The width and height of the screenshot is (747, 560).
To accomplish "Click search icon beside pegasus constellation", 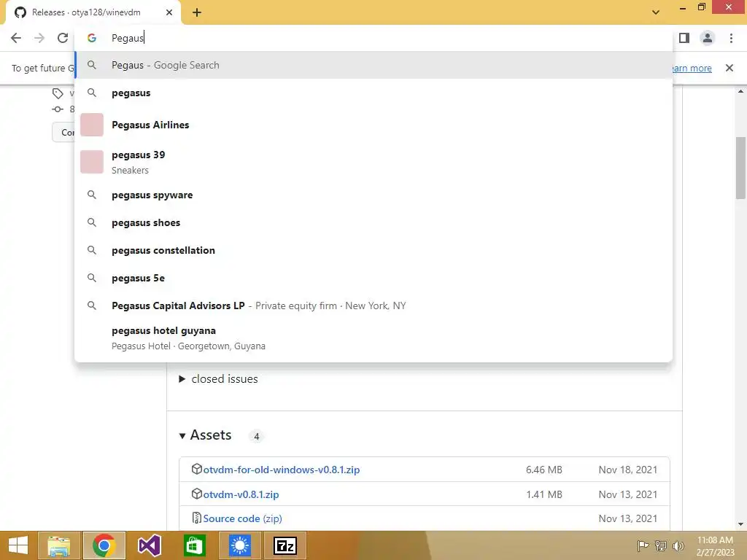I will click(92, 250).
